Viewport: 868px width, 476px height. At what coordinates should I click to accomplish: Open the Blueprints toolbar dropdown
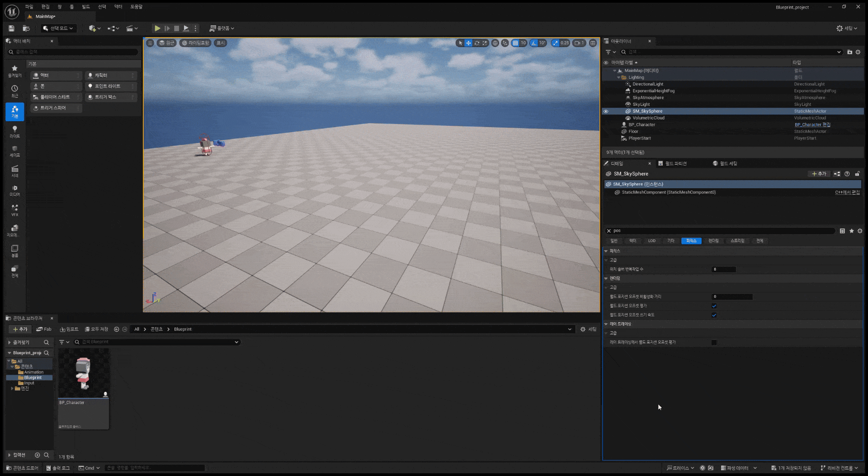click(x=113, y=28)
